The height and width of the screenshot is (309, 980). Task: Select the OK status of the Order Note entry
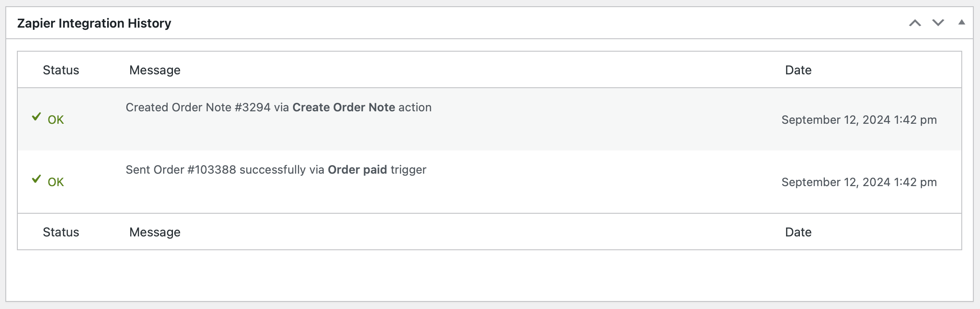[x=56, y=120]
